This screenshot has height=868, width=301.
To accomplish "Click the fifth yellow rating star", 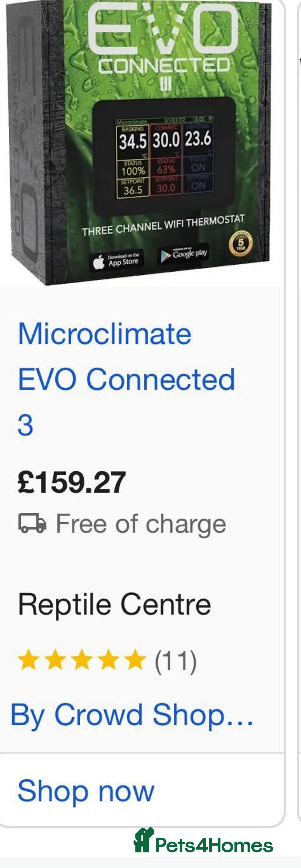I will tap(135, 659).
